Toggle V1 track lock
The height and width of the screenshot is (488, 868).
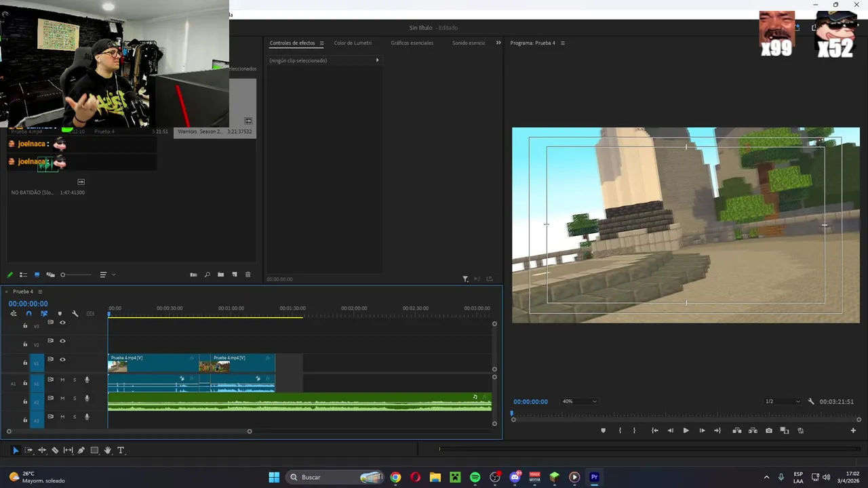(x=25, y=363)
